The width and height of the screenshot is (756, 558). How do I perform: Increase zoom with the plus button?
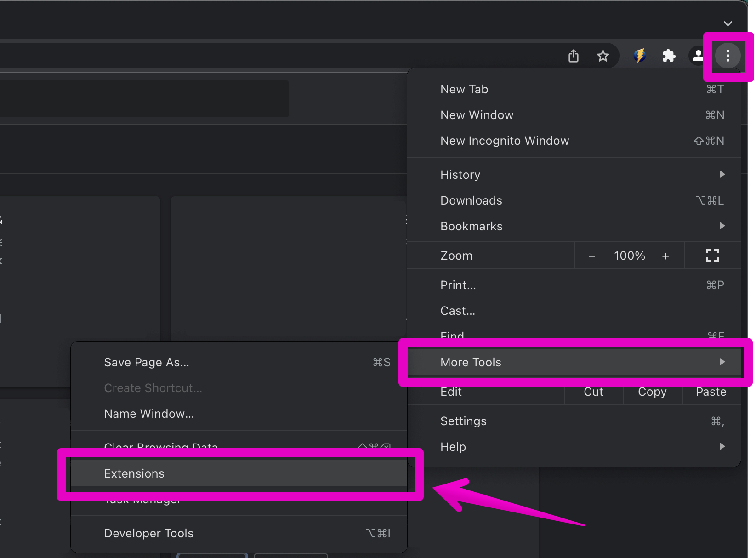tap(665, 256)
